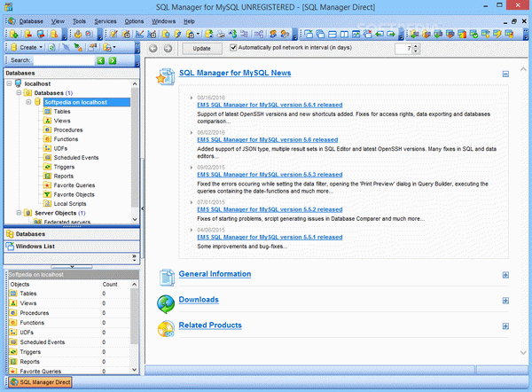
Task: Click the database tree vertical scrollbar
Action: point(135,151)
